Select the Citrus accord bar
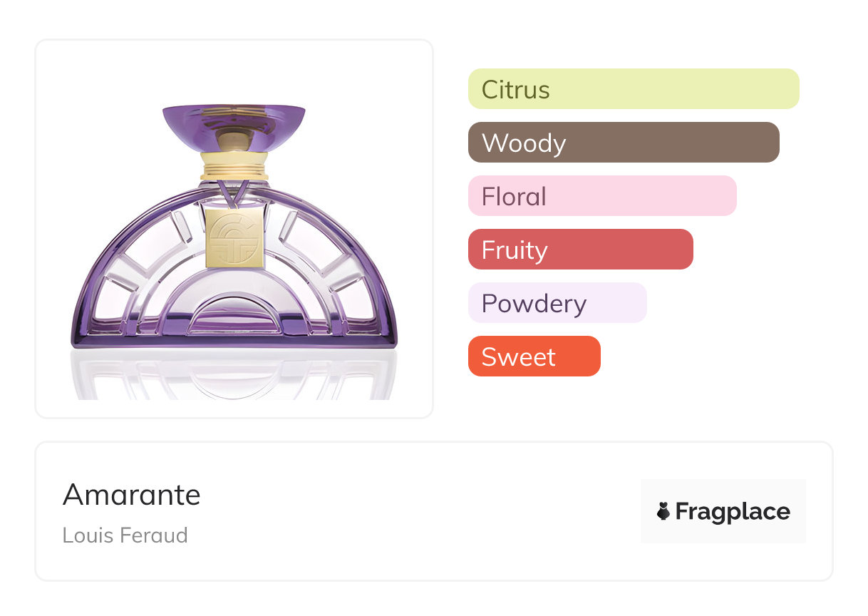Viewport: 868px width, 616px height. coord(633,89)
